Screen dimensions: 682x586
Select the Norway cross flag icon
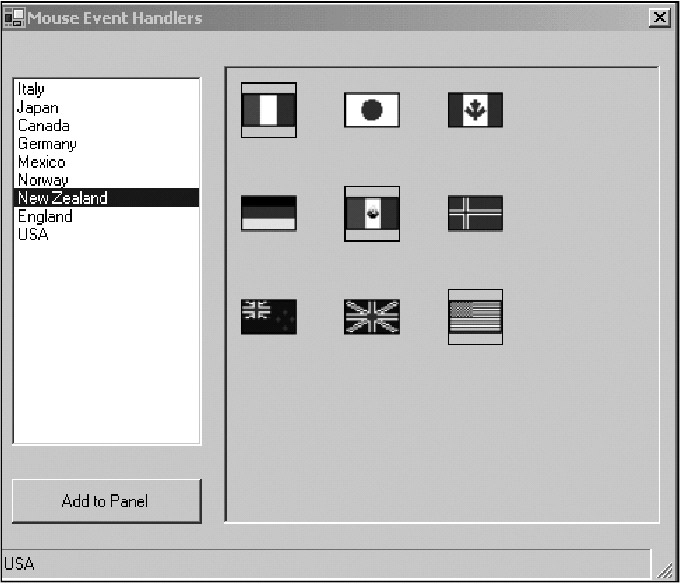point(475,213)
